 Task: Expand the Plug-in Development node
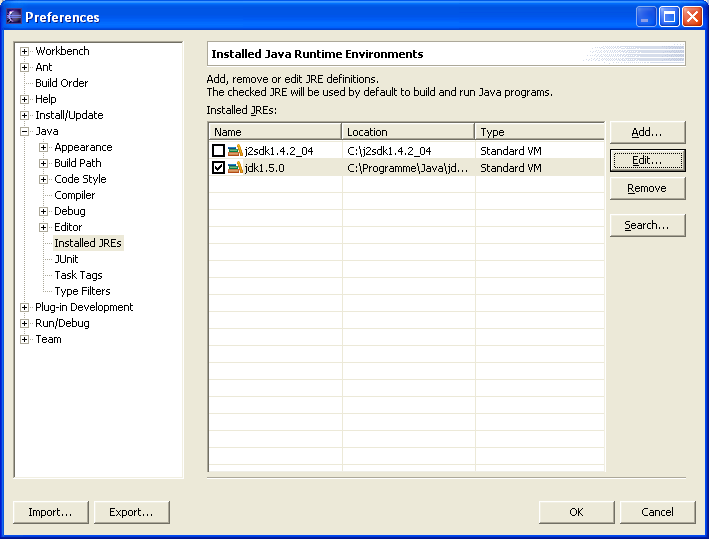click(24, 307)
